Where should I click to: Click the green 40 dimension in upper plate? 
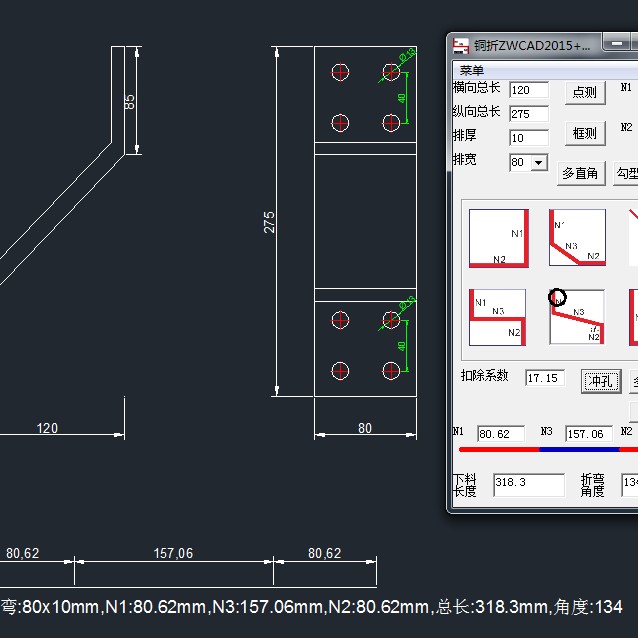(x=402, y=98)
